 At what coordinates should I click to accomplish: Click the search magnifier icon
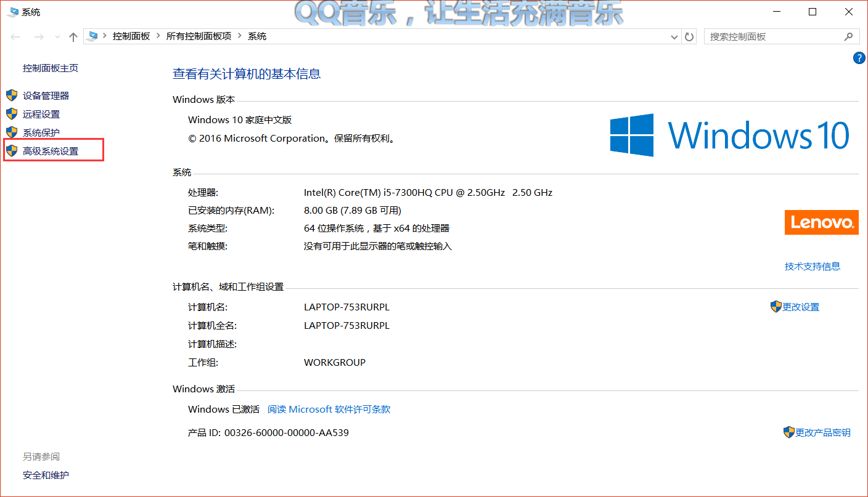(x=849, y=37)
